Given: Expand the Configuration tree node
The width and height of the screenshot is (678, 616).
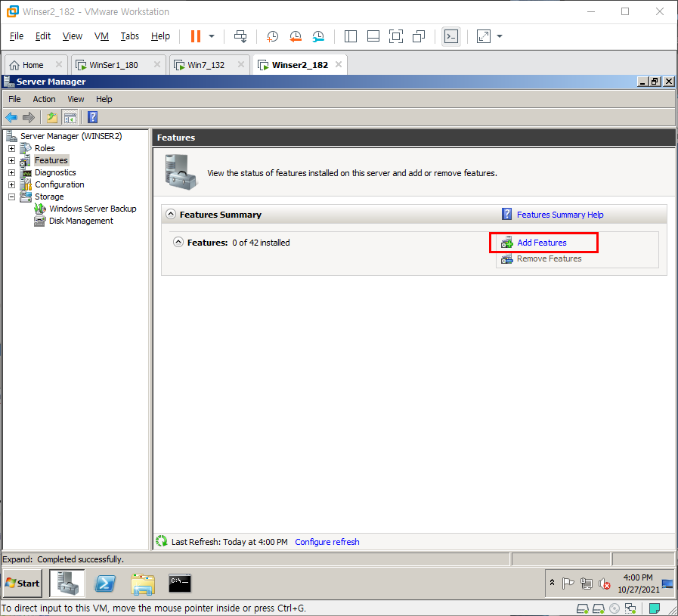Looking at the screenshot, I should pyautogui.click(x=11, y=184).
